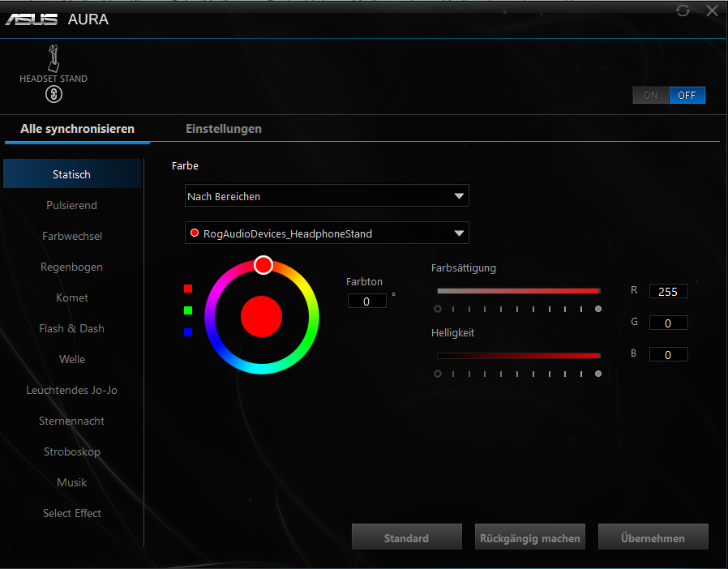The width and height of the screenshot is (728, 569).
Task: Pick the Leuchtendes Jo-Jo effect
Action: pos(72,390)
